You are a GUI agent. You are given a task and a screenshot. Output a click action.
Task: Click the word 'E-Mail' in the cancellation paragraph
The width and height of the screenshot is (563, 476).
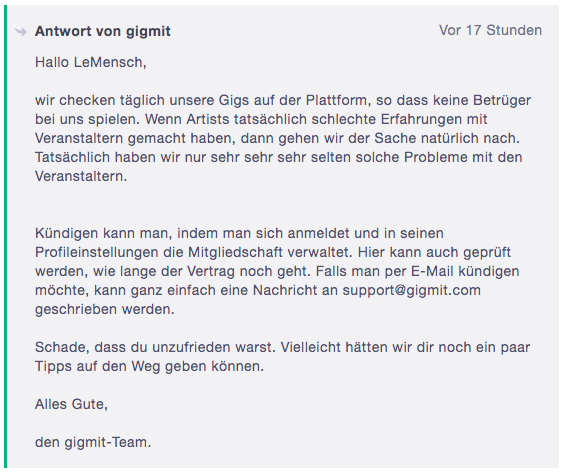(x=432, y=271)
